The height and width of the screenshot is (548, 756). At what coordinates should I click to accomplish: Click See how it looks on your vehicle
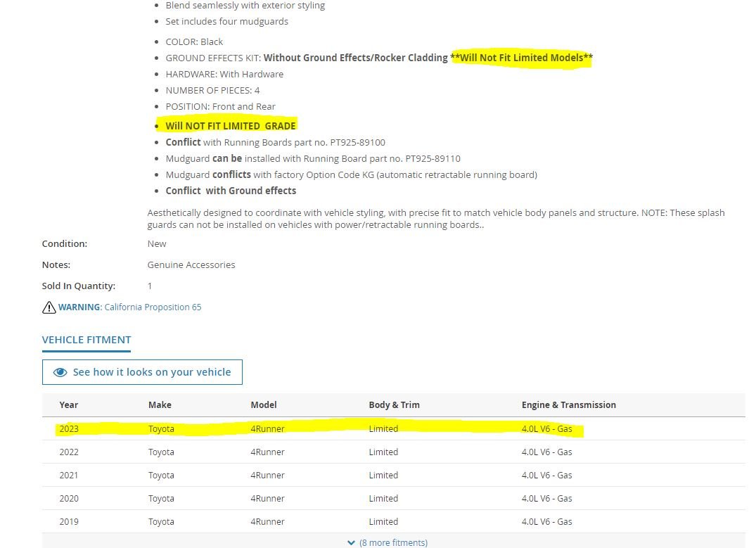point(142,372)
